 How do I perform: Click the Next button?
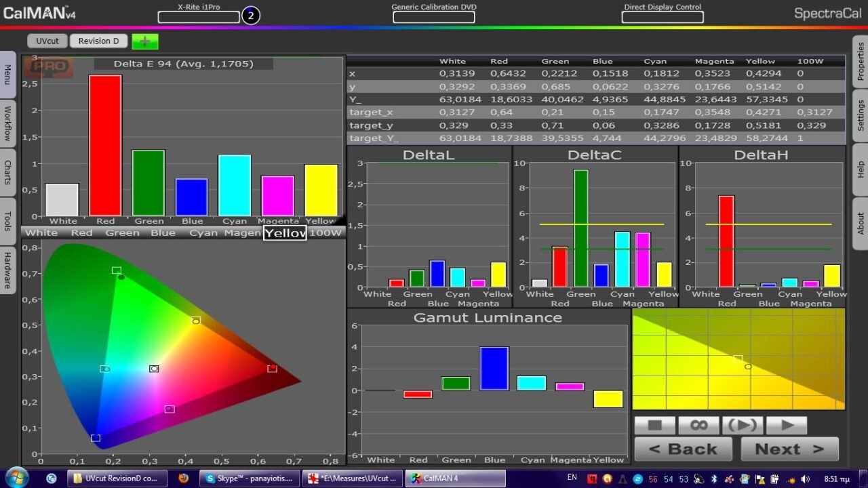coord(789,449)
